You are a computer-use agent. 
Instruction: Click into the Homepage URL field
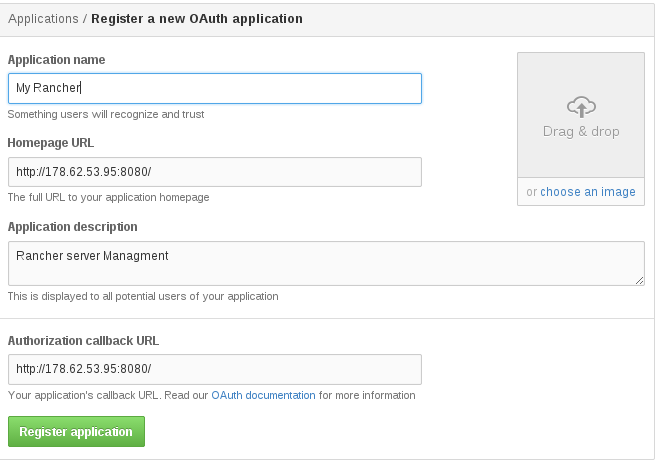coord(214,171)
